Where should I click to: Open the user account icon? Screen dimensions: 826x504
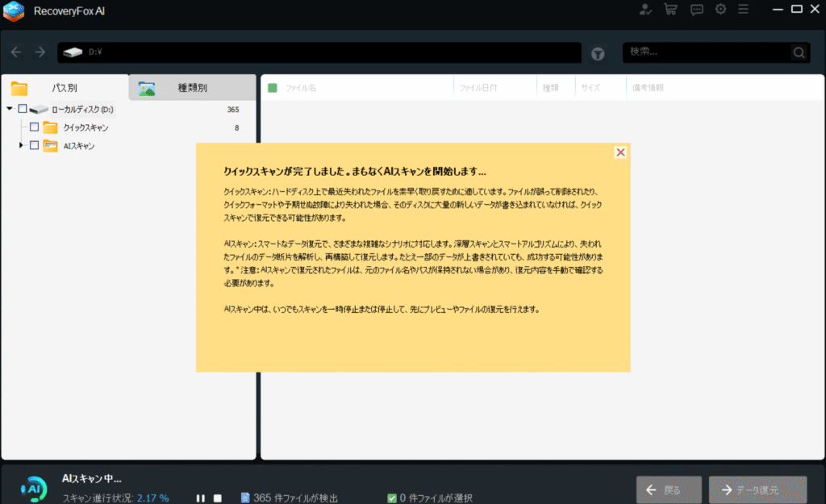tap(645, 10)
